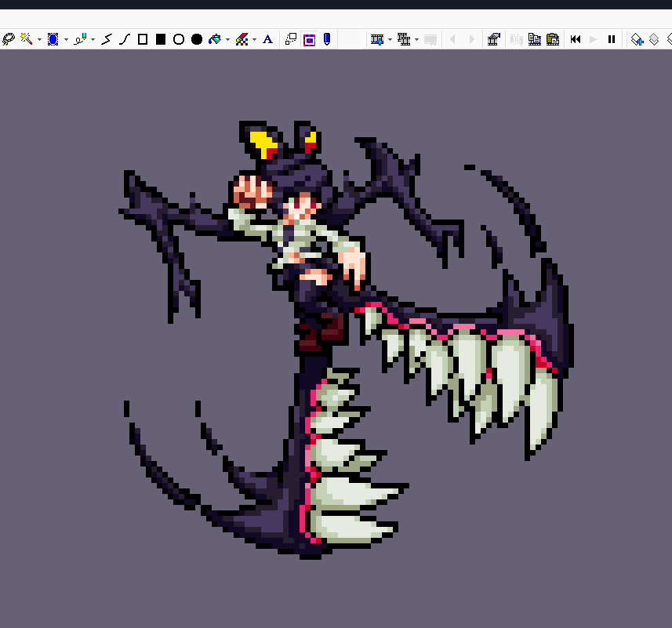Click the add new frame filmstrip icon

[377, 39]
